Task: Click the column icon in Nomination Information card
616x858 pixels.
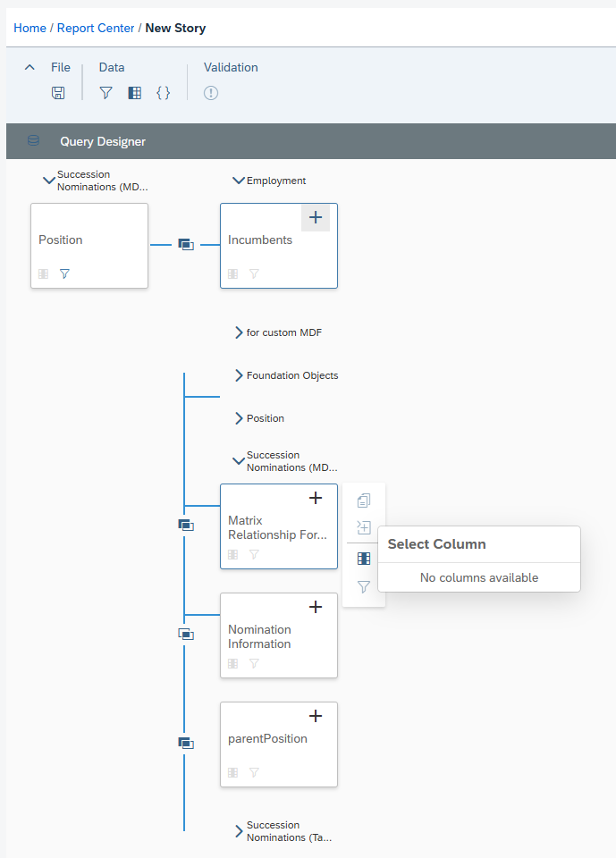Action: click(232, 663)
